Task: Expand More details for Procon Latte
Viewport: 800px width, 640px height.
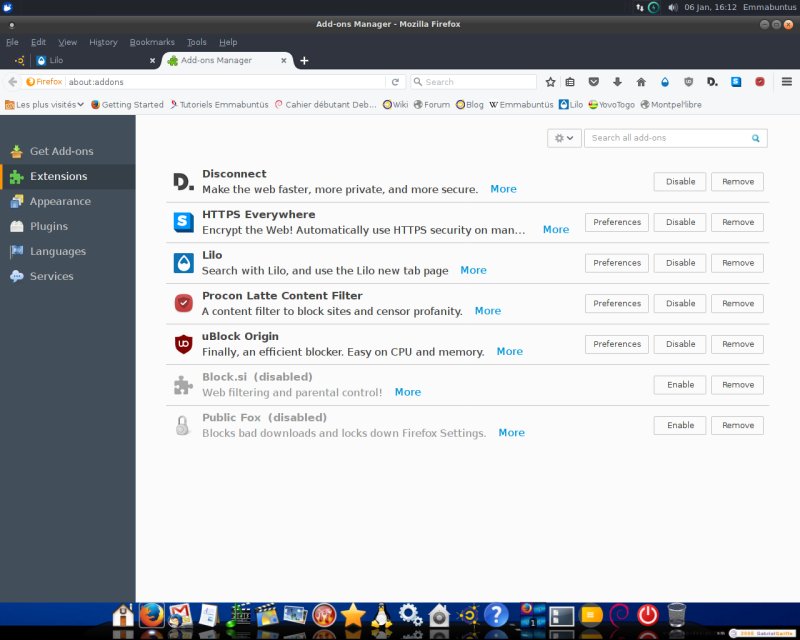Action: click(487, 311)
